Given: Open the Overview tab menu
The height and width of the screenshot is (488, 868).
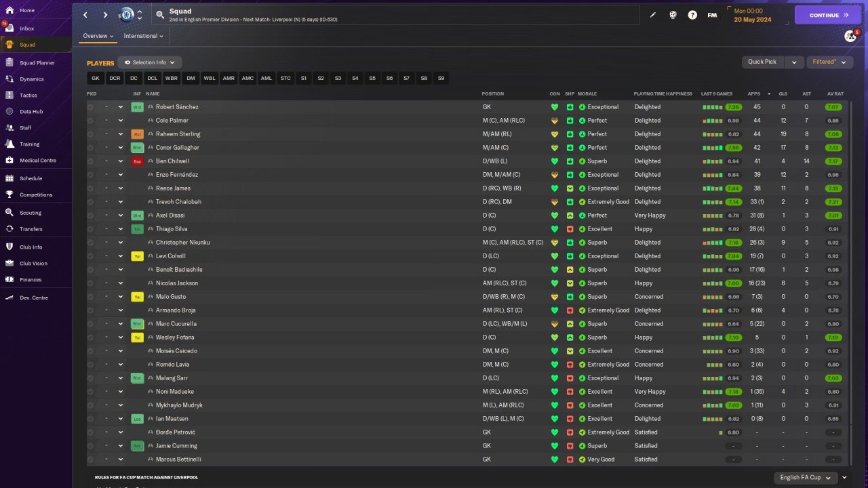Looking at the screenshot, I should tap(98, 36).
